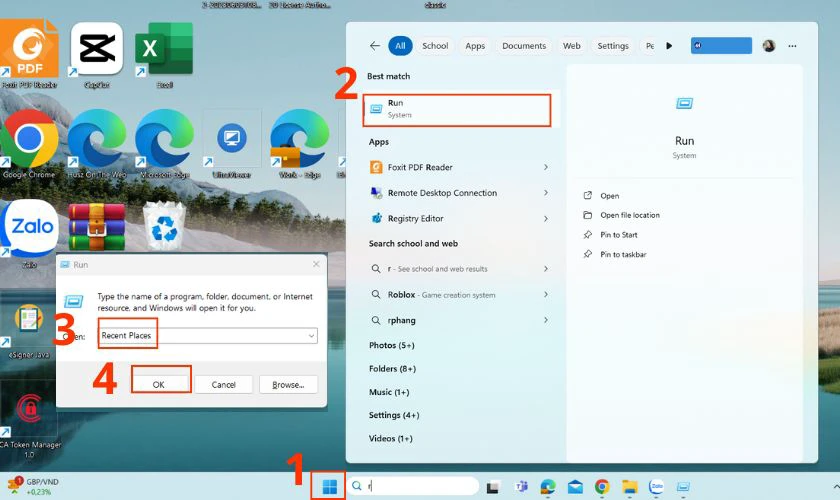The width and height of the screenshot is (840, 500).
Task: Expand Remote Desktop Connection result chevron
Action: click(546, 193)
